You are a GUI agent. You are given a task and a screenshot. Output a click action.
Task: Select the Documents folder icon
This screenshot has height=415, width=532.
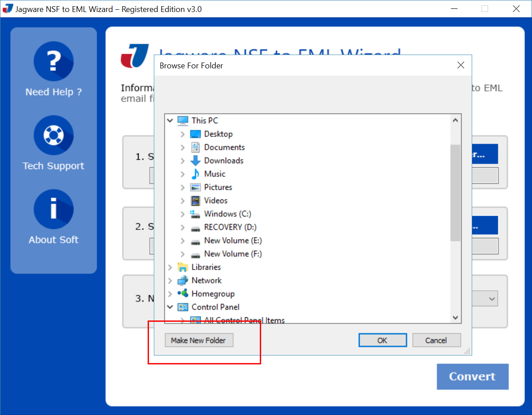coord(196,147)
